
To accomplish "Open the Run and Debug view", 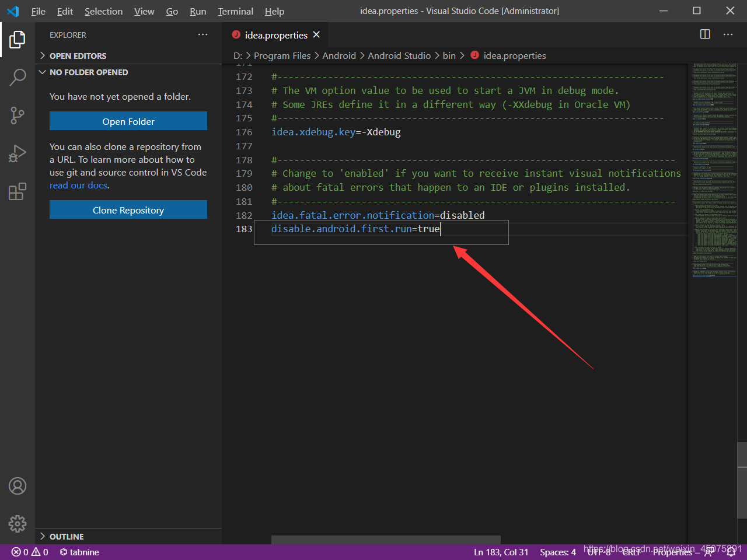I will 18,153.
